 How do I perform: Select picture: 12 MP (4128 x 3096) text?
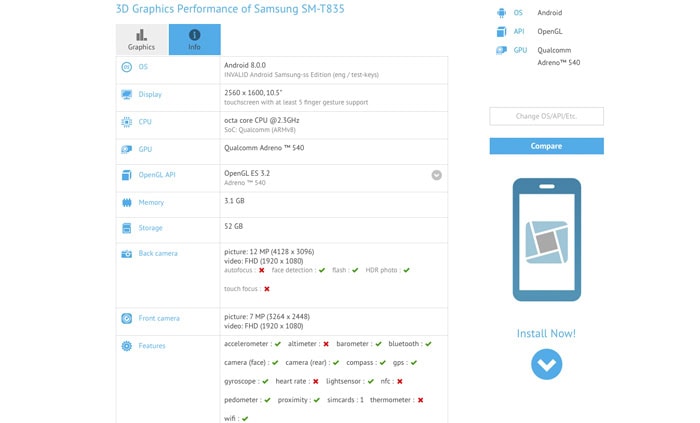click(269, 252)
